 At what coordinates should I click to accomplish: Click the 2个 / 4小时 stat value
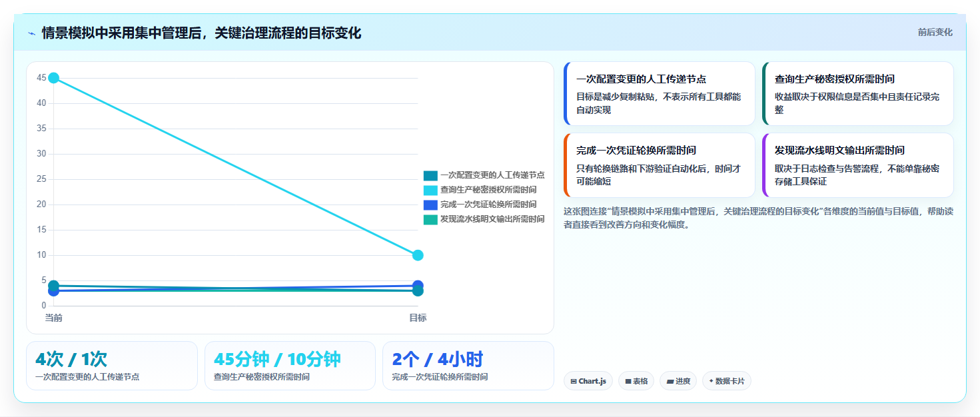(437, 359)
